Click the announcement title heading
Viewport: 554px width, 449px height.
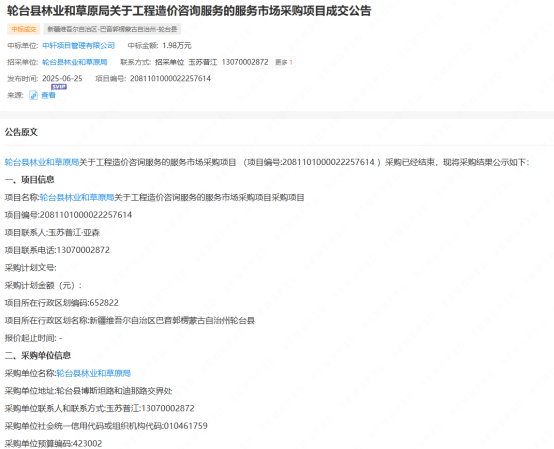(189, 11)
